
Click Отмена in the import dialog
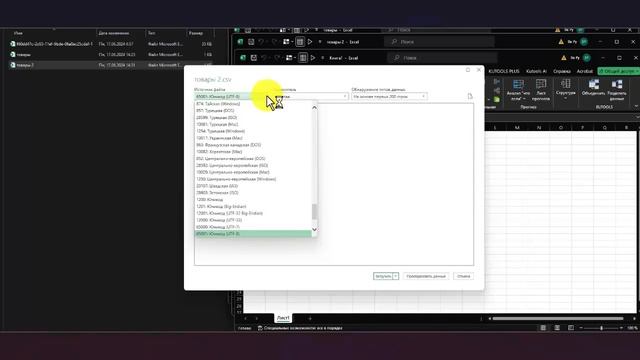tap(463, 276)
